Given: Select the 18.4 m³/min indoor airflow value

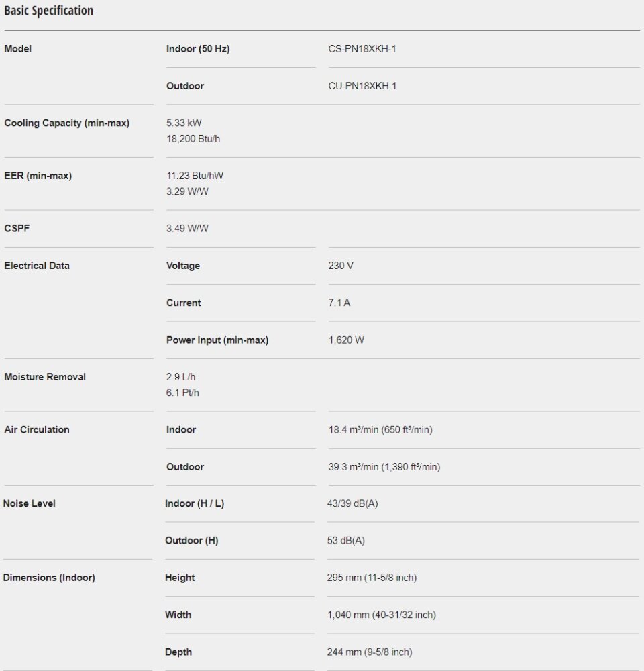Looking at the screenshot, I should (380, 430).
